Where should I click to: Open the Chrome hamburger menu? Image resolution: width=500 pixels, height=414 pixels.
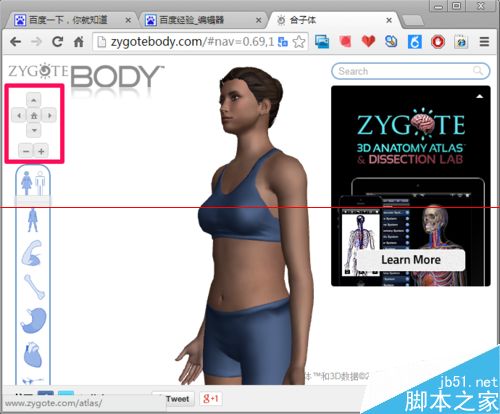coord(484,42)
